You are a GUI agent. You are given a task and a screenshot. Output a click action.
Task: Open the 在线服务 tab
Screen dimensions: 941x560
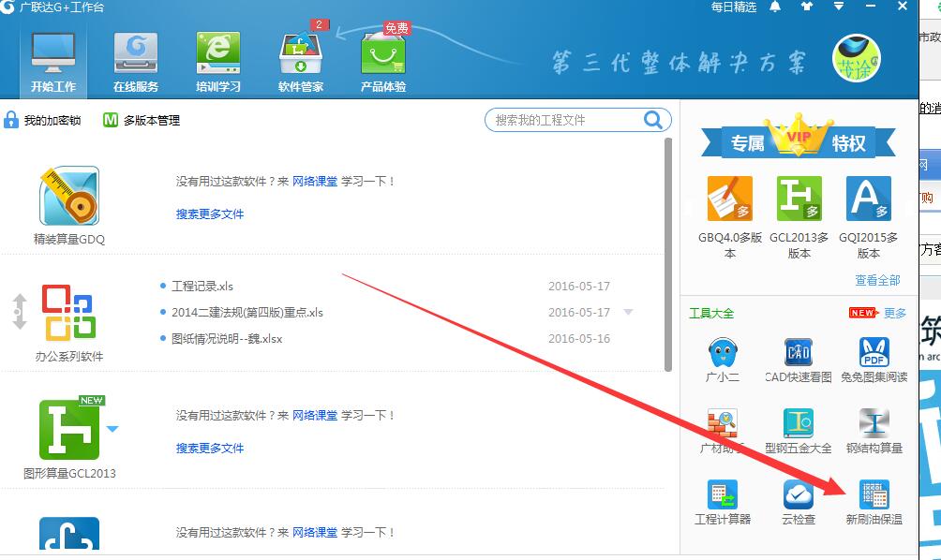136,63
